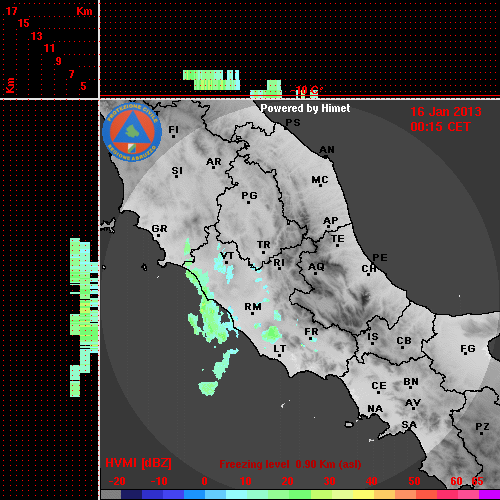This screenshot has width=500, height=500.
Task: Click the SA city label
Action: 409,425
